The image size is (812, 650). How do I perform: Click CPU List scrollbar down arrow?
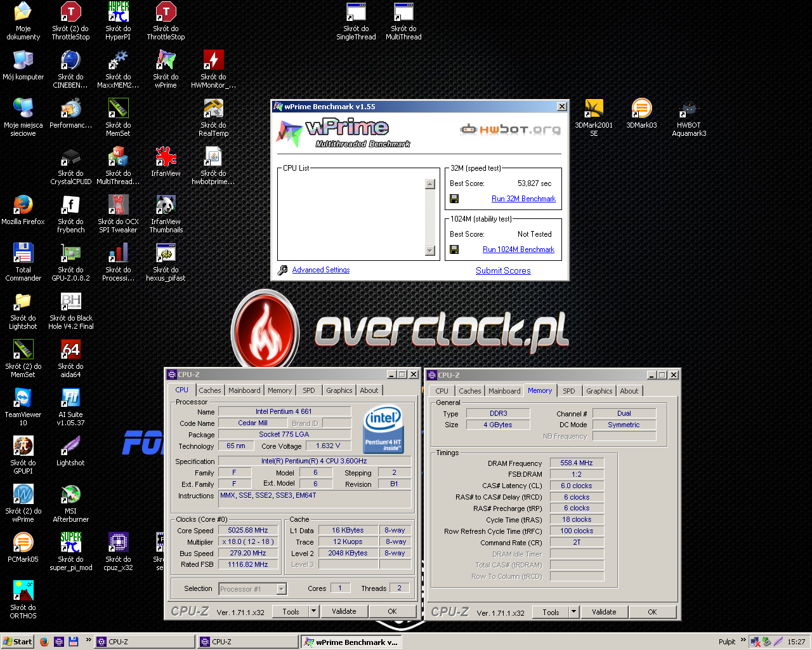tap(430, 251)
